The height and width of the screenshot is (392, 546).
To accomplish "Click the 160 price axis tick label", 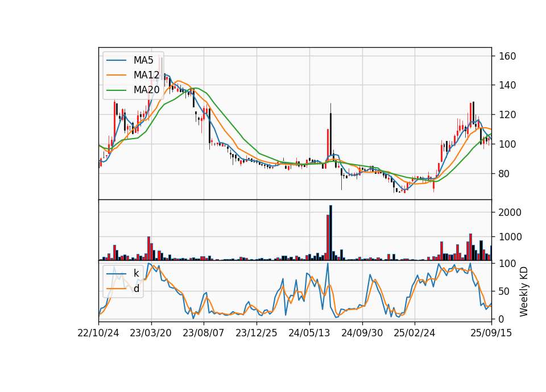I will 507,56.
